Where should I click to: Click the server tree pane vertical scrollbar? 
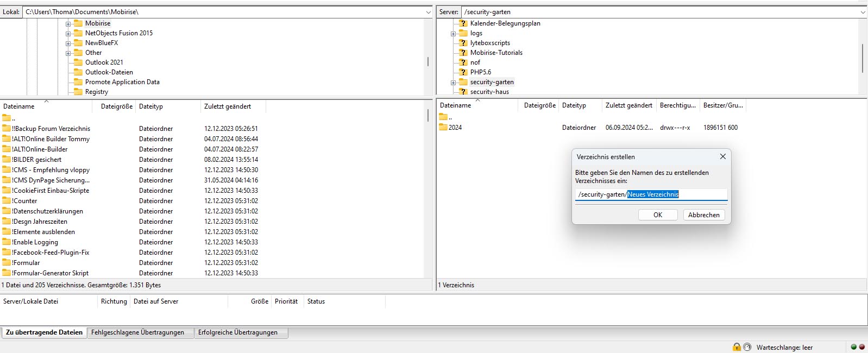coord(863,57)
